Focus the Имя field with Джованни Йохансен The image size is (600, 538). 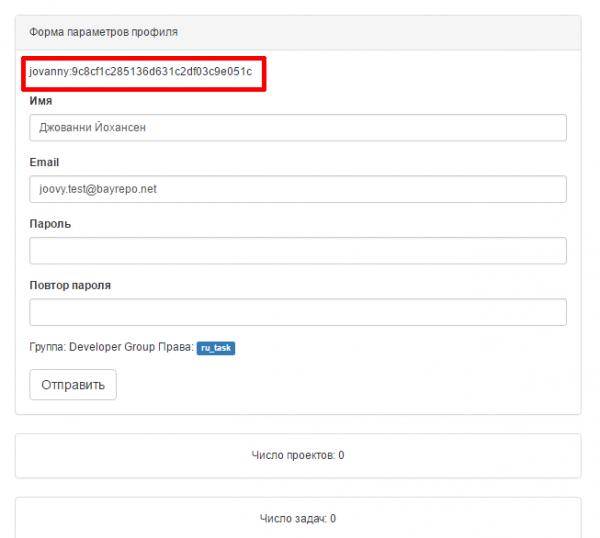click(x=298, y=127)
